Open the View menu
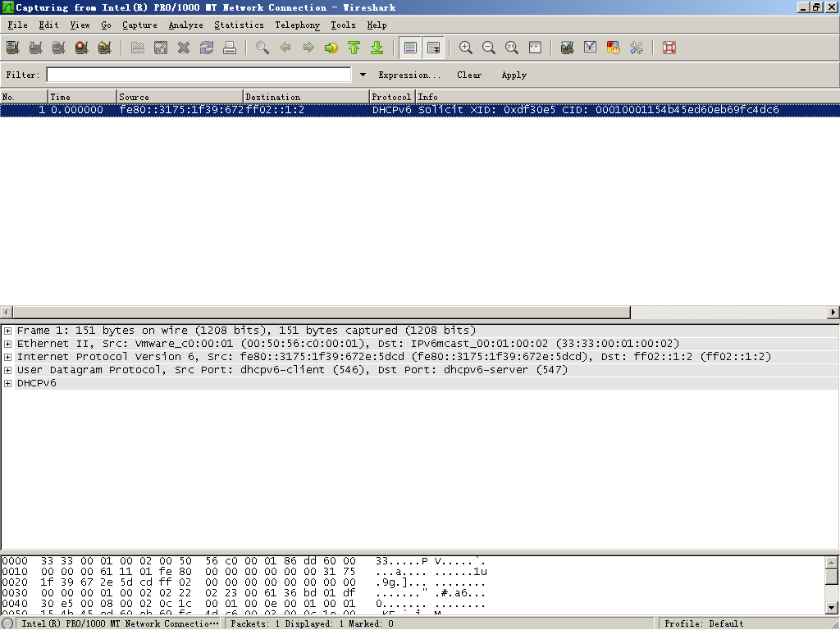 tap(80, 25)
